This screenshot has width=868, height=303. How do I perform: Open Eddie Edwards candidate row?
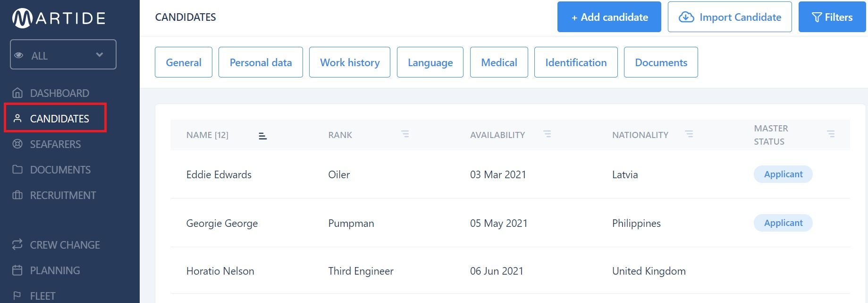pyautogui.click(x=510, y=174)
